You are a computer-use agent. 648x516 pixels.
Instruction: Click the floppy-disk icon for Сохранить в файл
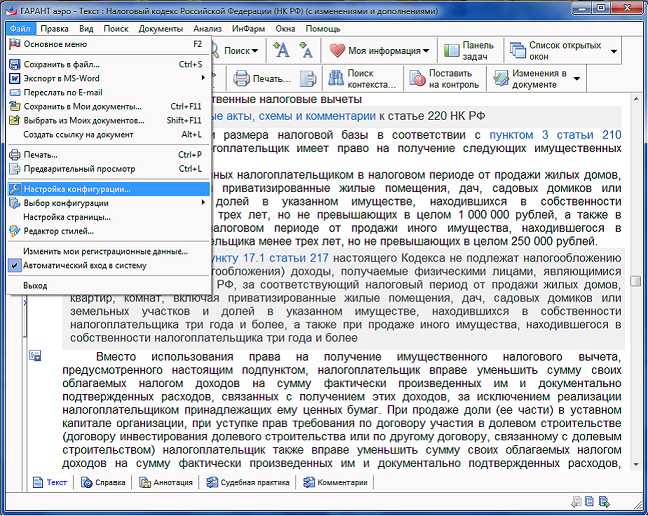point(14,64)
